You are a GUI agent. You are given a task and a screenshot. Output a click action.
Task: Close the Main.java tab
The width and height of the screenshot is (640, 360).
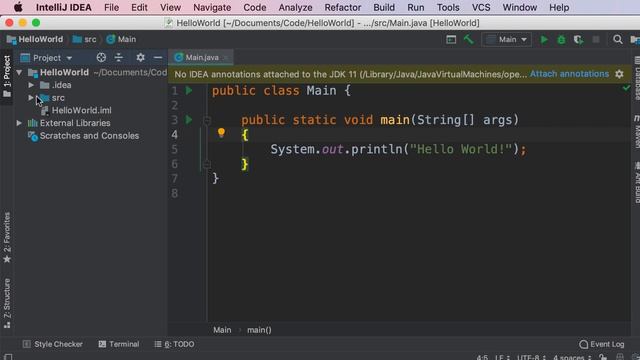click(x=226, y=58)
